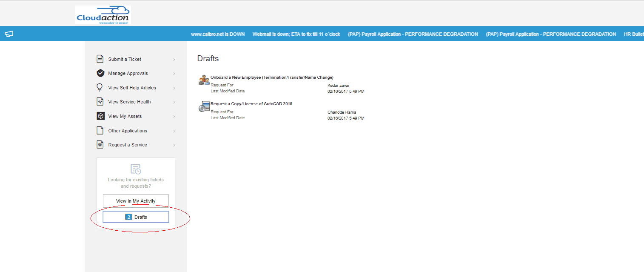This screenshot has width=644, height=272.
Task: Click the View My Assets cube icon
Action: click(x=100, y=116)
